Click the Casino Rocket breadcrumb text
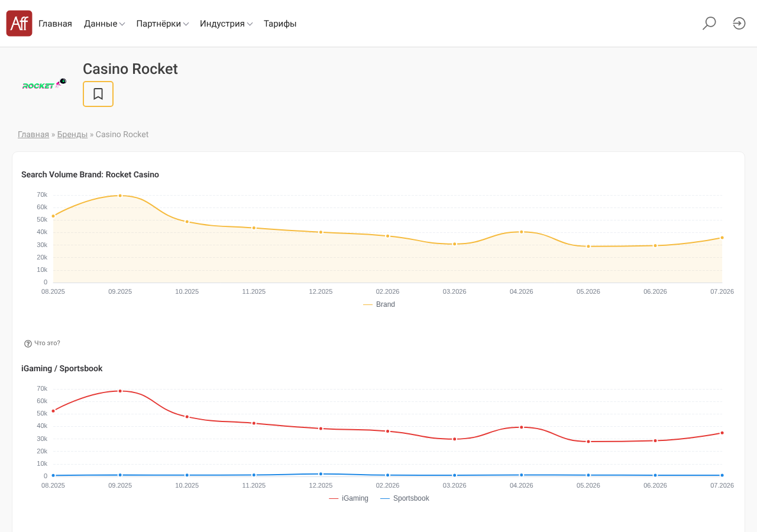The image size is (757, 532). coord(122,134)
